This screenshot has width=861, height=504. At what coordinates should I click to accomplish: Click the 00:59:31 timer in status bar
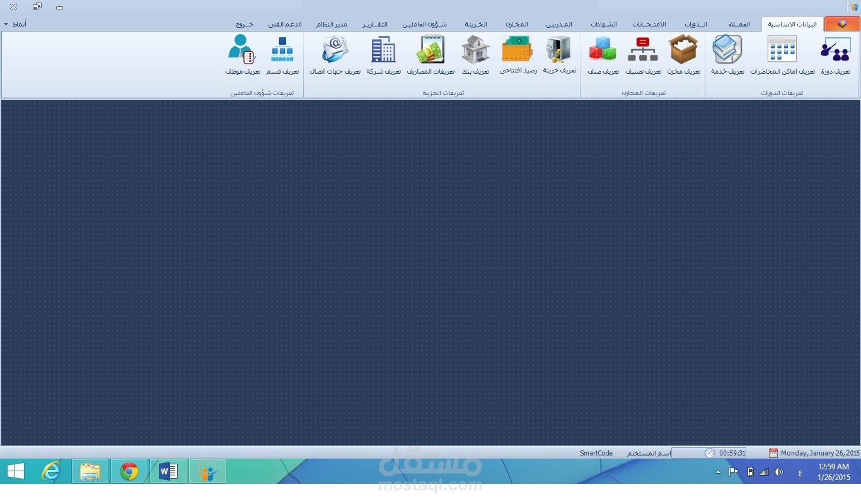732,453
